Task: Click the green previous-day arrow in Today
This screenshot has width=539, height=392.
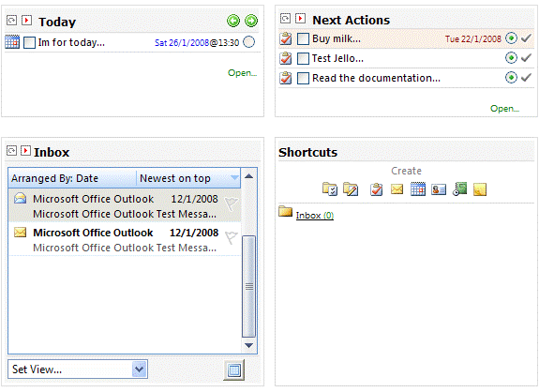Action: [x=233, y=21]
